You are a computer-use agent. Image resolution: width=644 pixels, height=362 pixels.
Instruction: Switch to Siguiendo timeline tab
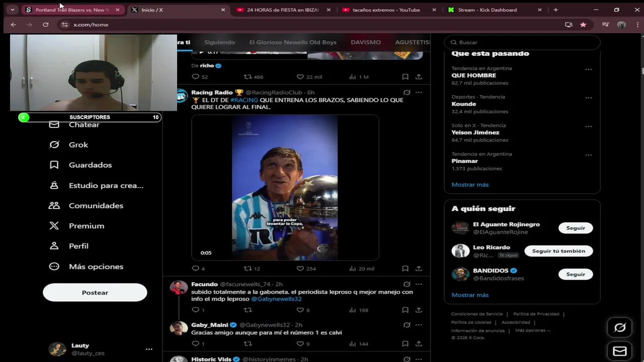click(x=220, y=42)
